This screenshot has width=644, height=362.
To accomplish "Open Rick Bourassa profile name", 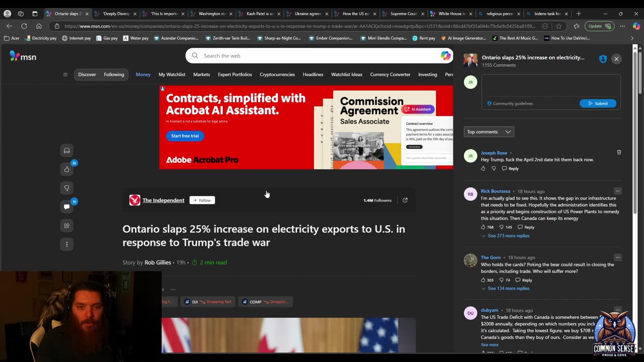I will pos(495,191).
